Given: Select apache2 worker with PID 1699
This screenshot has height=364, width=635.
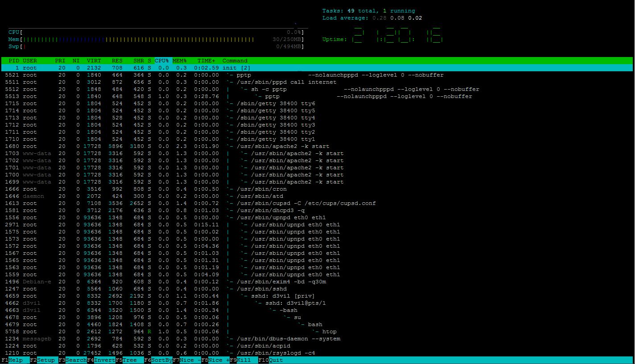Looking at the screenshot, I should (x=317, y=182).
